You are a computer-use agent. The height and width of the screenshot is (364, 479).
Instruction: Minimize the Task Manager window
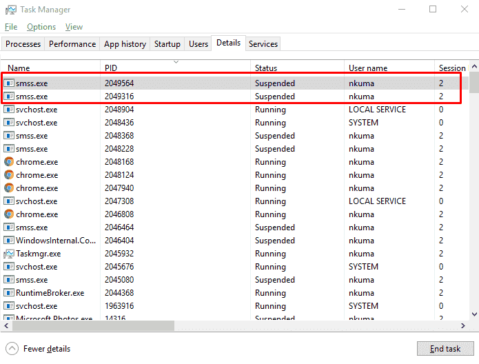(x=402, y=9)
